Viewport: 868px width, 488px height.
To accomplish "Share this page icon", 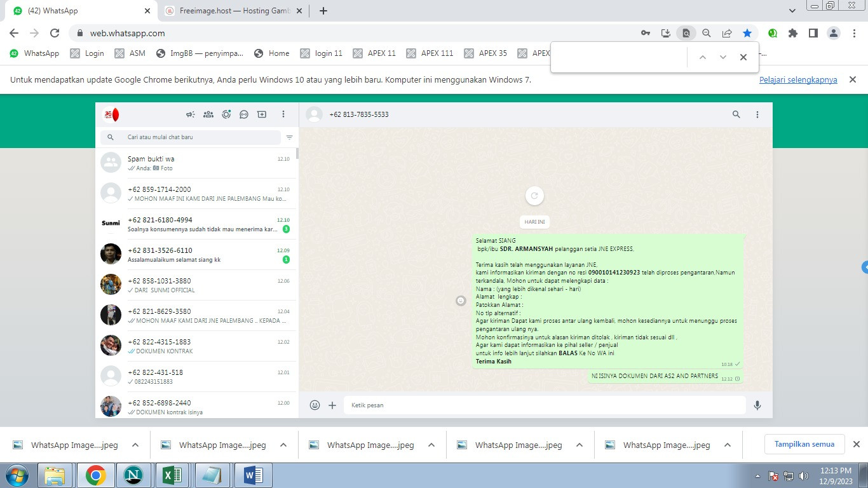I will pyautogui.click(x=727, y=33).
